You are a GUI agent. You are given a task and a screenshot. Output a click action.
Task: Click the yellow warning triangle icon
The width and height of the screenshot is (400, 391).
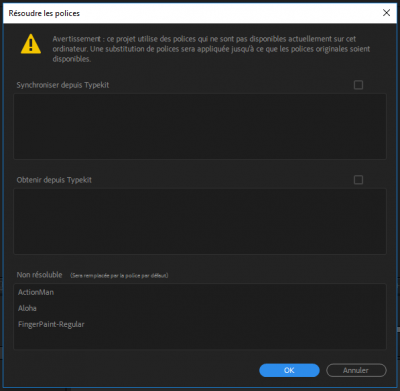31,44
